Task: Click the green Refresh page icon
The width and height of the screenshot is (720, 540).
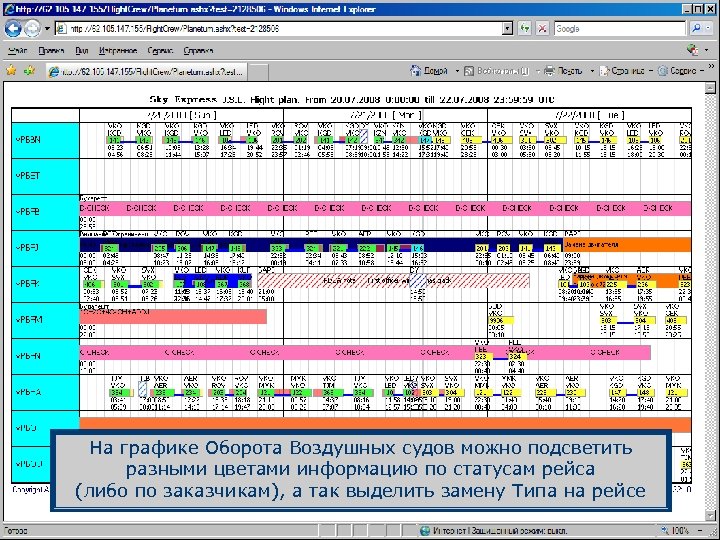Action: click(525, 29)
